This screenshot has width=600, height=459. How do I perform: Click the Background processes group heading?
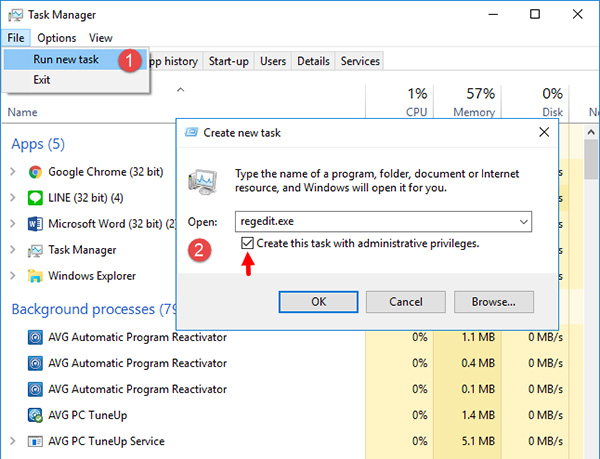pyautogui.click(x=94, y=309)
